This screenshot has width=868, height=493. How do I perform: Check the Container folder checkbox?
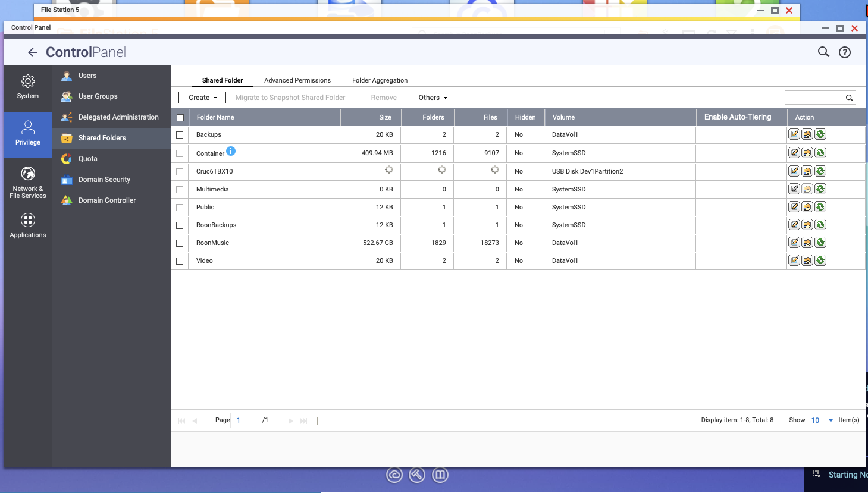(180, 153)
